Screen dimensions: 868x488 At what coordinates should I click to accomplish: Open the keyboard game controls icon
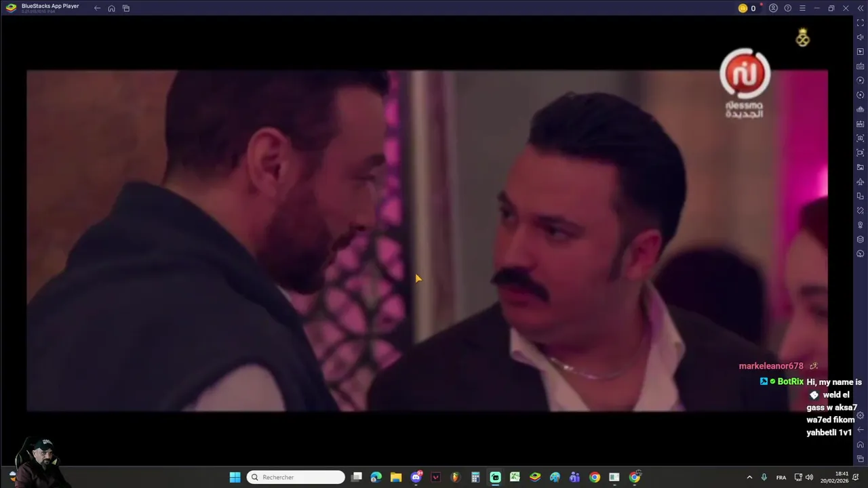[861, 66]
